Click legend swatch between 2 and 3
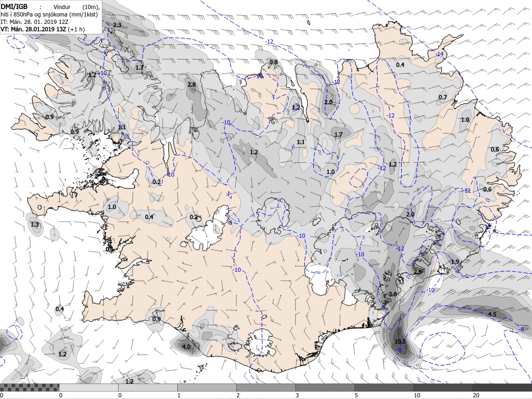The width and height of the screenshot is (532, 399). pos(265,387)
